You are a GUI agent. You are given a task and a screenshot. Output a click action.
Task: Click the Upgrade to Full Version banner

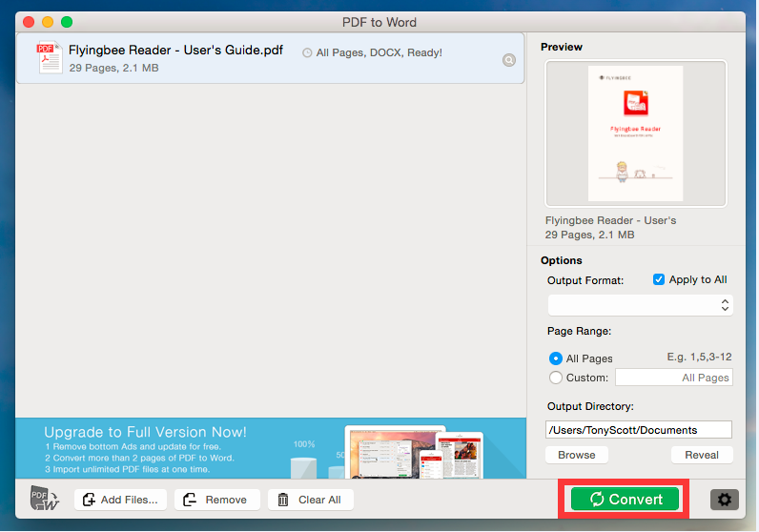tap(271, 448)
